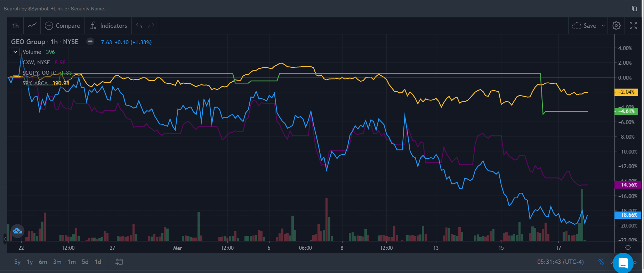
Task: Toggle the GEO Group series visibility circle
Action: click(x=90, y=42)
